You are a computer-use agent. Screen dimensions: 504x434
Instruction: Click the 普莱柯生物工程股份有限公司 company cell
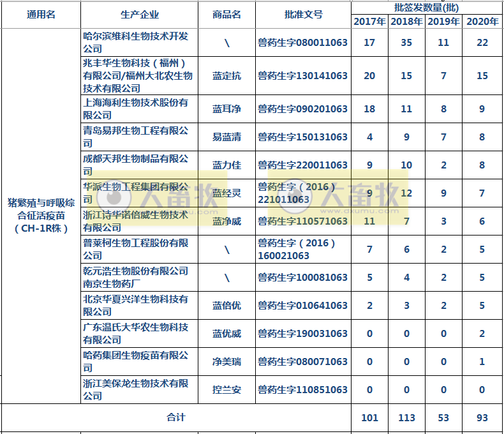tap(137, 249)
